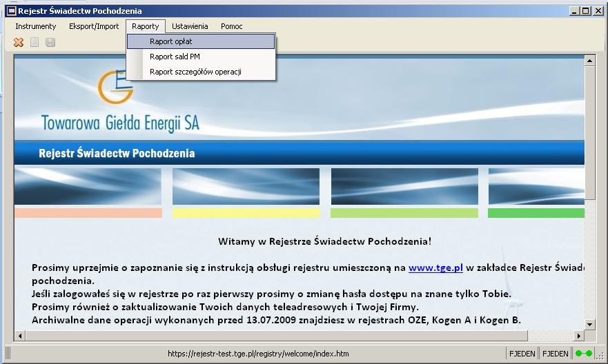Click the Towarowa Giełda Energii SA logo

click(120, 101)
